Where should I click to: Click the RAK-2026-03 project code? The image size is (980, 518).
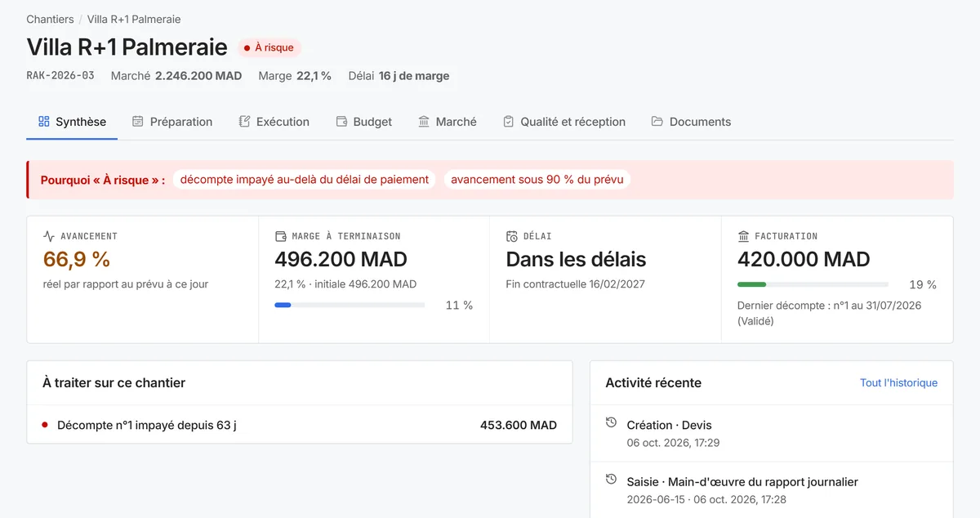pyautogui.click(x=60, y=75)
